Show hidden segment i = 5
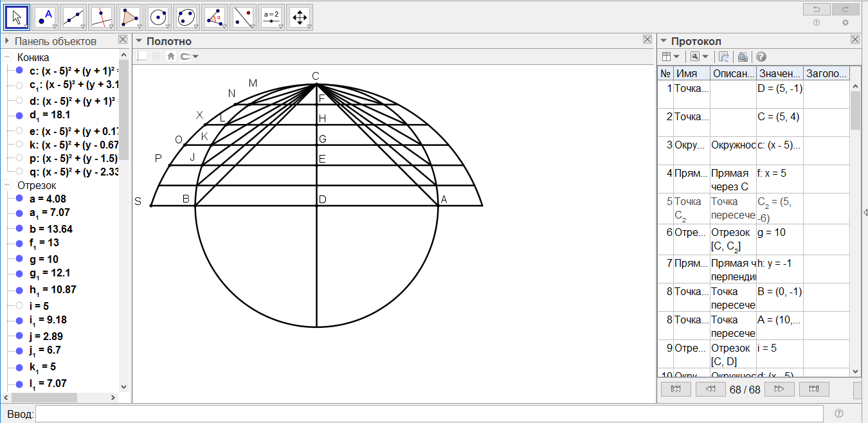The image size is (868, 423). tap(19, 305)
